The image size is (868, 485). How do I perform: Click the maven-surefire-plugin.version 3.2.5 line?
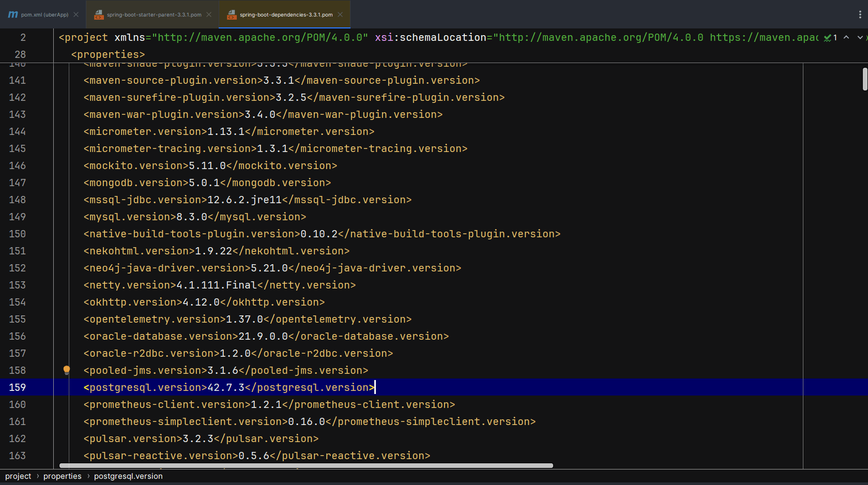tap(294, 97)
